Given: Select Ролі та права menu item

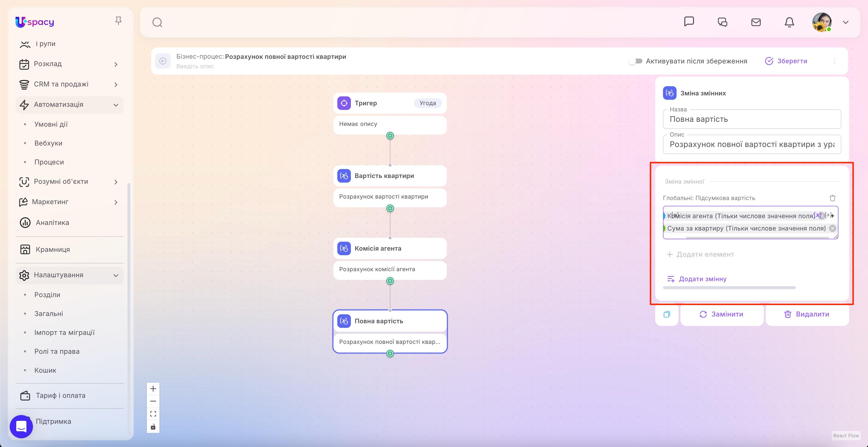Looking at the screenshot, I should (57, 351).
